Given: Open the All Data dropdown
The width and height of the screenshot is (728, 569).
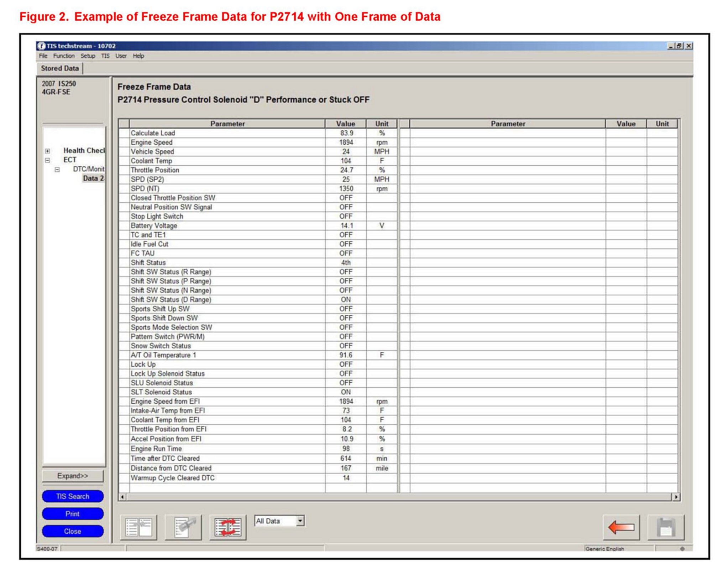Looking at the screenshot, I should [300, 521].
